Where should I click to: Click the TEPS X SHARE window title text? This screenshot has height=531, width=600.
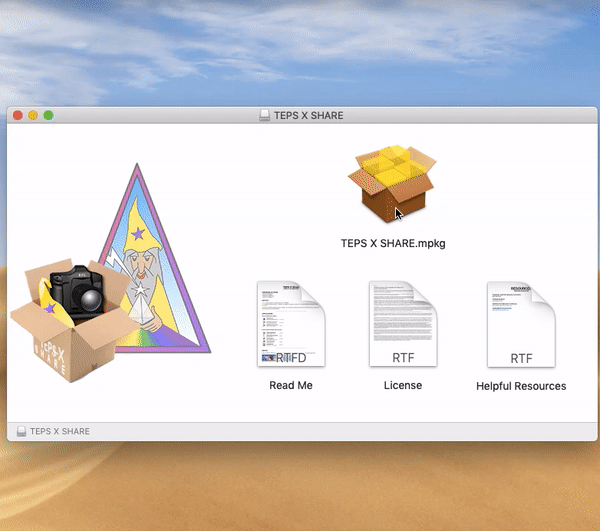[x=308, y=115]
